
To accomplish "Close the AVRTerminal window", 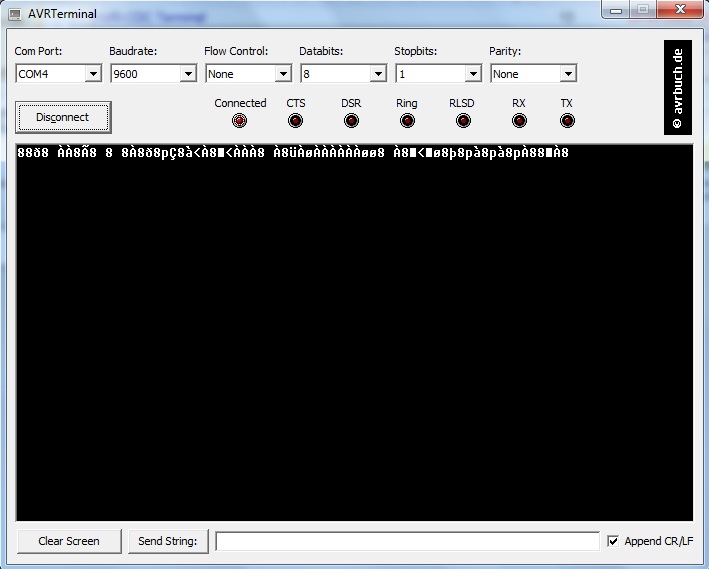I will click(680, 9).
